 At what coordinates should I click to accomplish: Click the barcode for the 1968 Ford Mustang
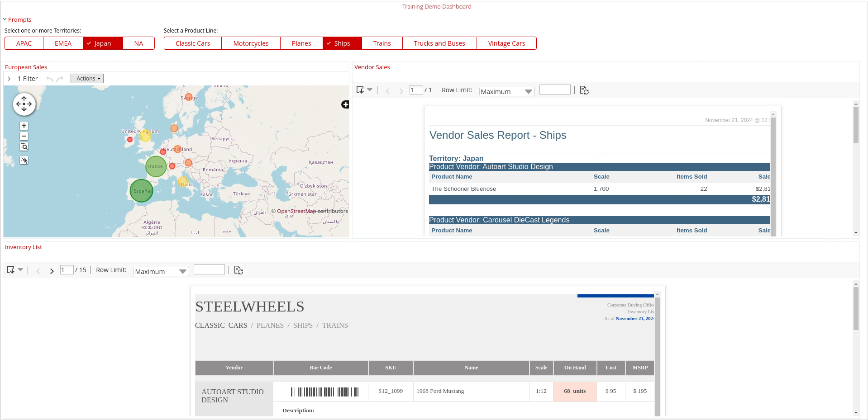(x=324, y=392)
